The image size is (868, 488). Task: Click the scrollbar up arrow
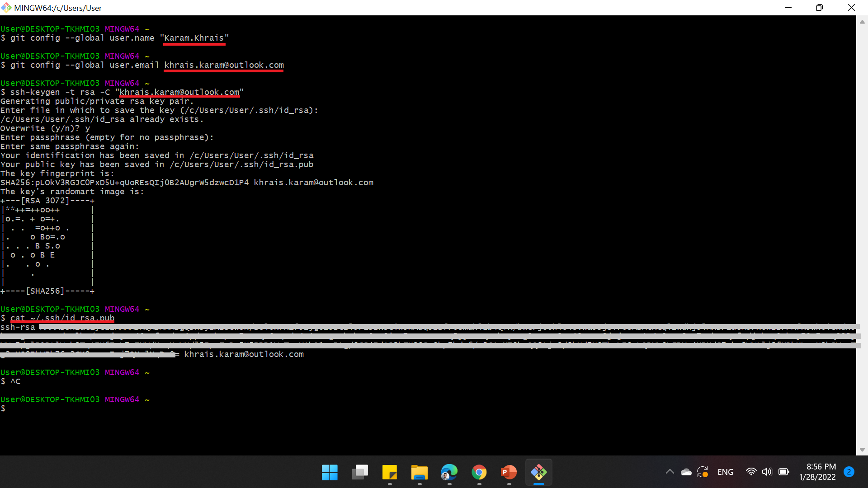(862, 21)
